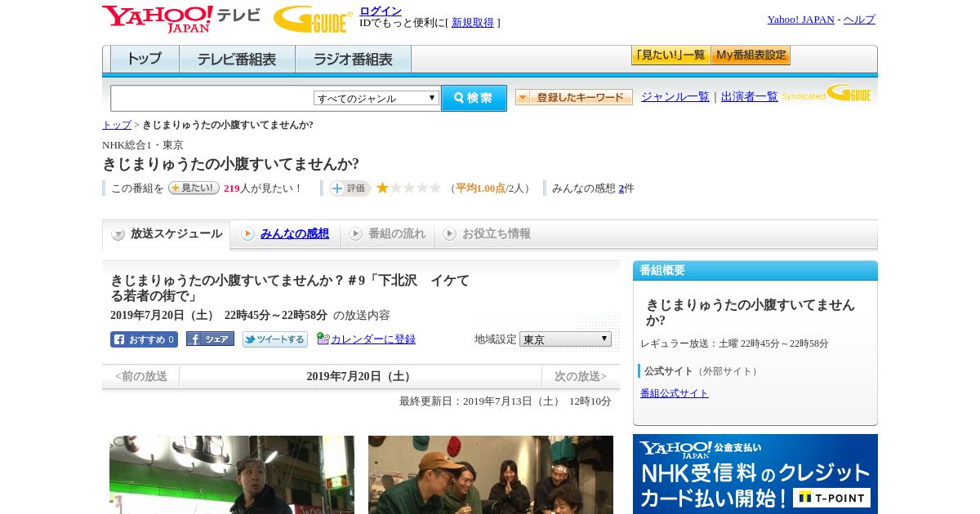Click the 見たい! add button

[x=194, y=188]
